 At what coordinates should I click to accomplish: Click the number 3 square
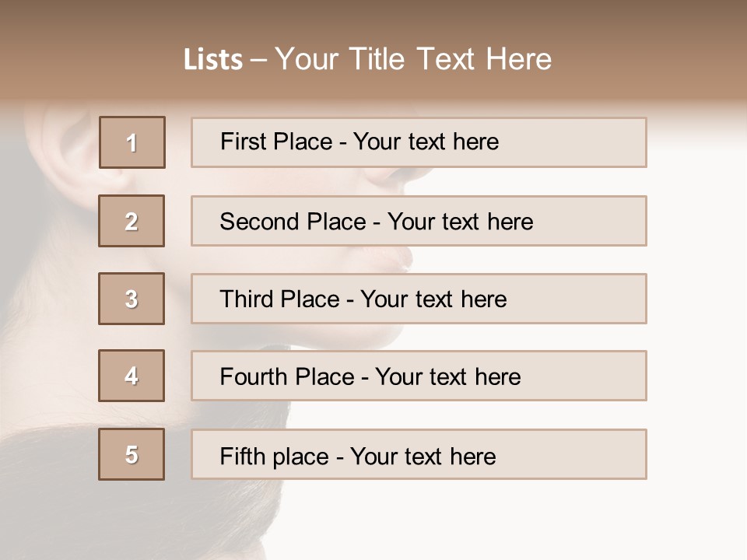[132, 299]
